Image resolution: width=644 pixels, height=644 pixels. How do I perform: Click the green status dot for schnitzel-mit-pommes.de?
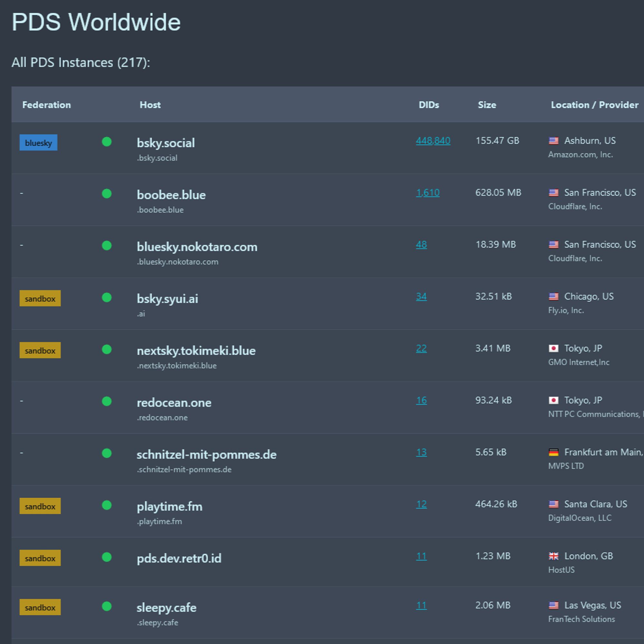click(x=107, y=453)
